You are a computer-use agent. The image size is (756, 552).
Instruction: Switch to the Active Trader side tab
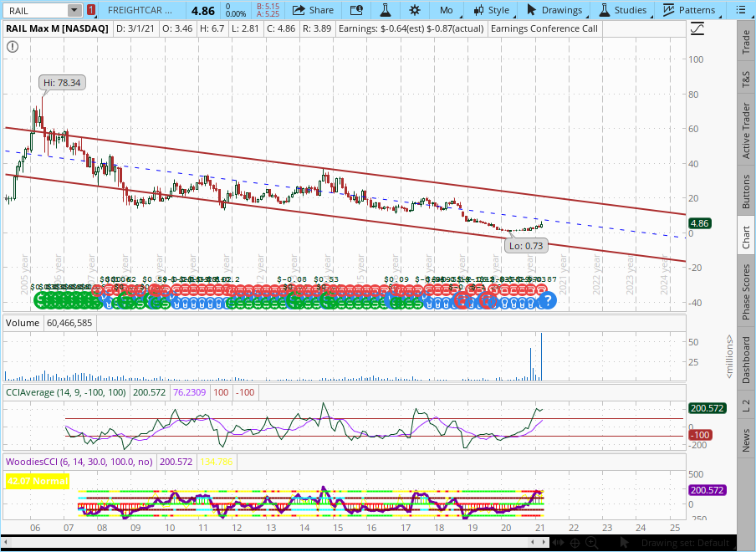point(745,131)
